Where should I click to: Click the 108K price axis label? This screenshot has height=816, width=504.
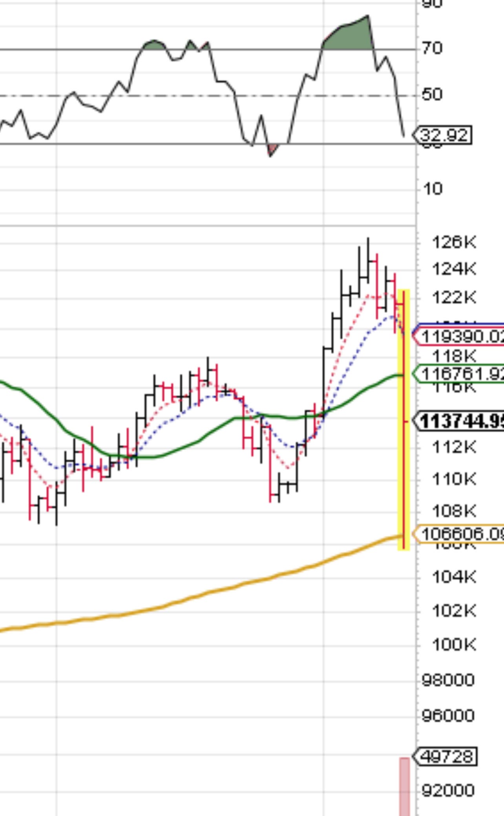pos(454,511)
